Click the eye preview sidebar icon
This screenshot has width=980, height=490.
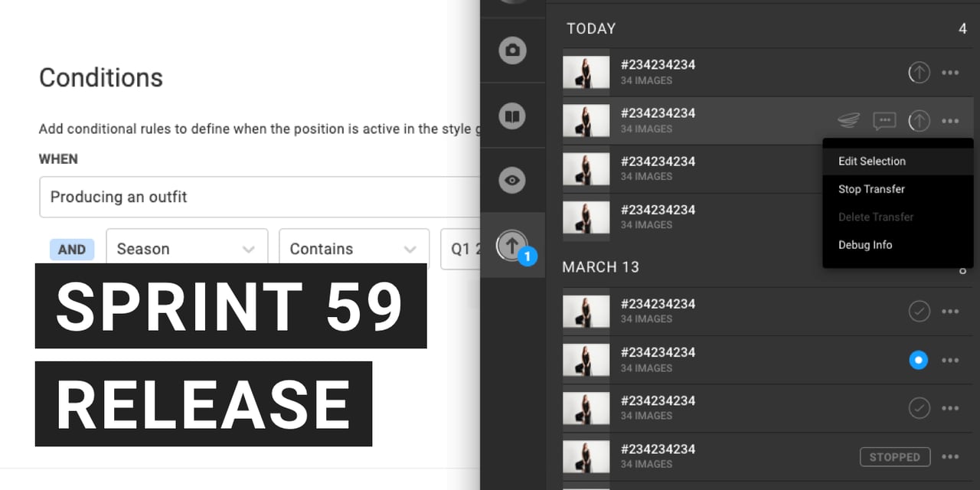[x=512, y=181]
